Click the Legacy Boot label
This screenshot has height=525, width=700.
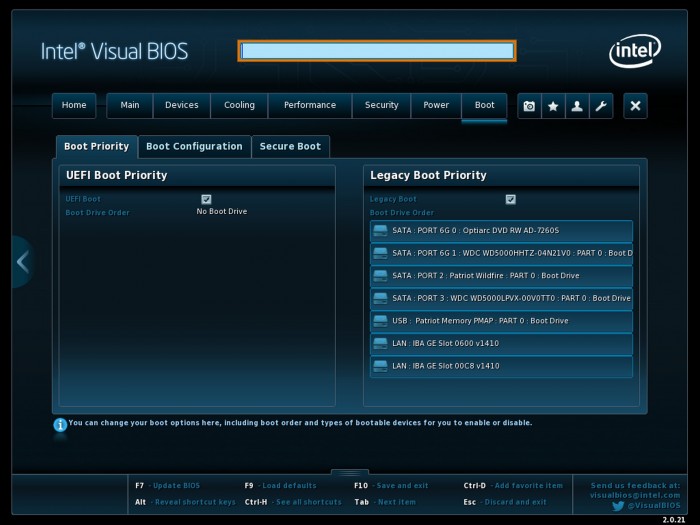(393, 199)
